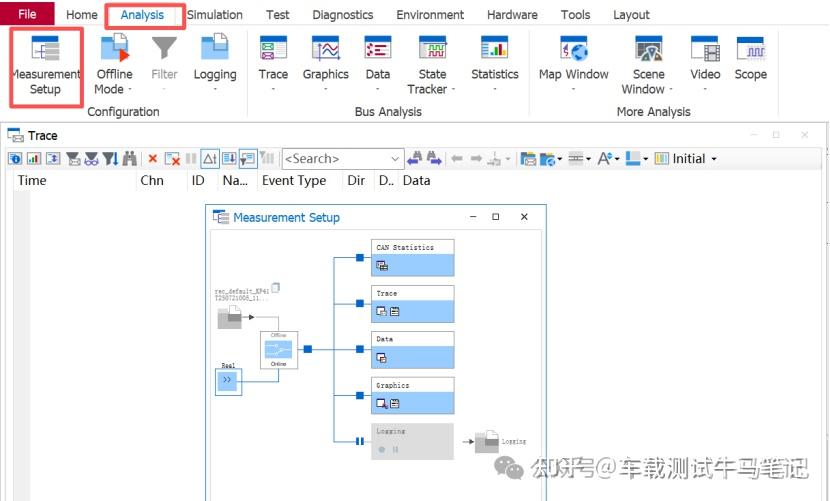Toggle the Offline/Online switch block

click(278, 350)
